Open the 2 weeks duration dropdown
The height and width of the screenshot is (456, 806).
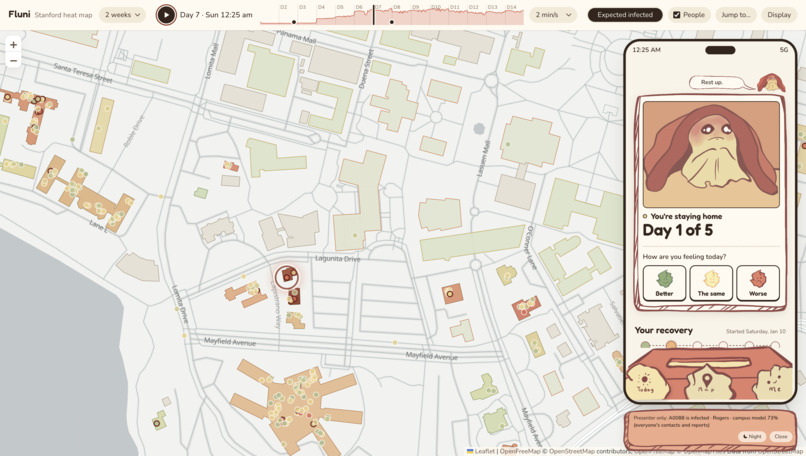coord(122,15)
